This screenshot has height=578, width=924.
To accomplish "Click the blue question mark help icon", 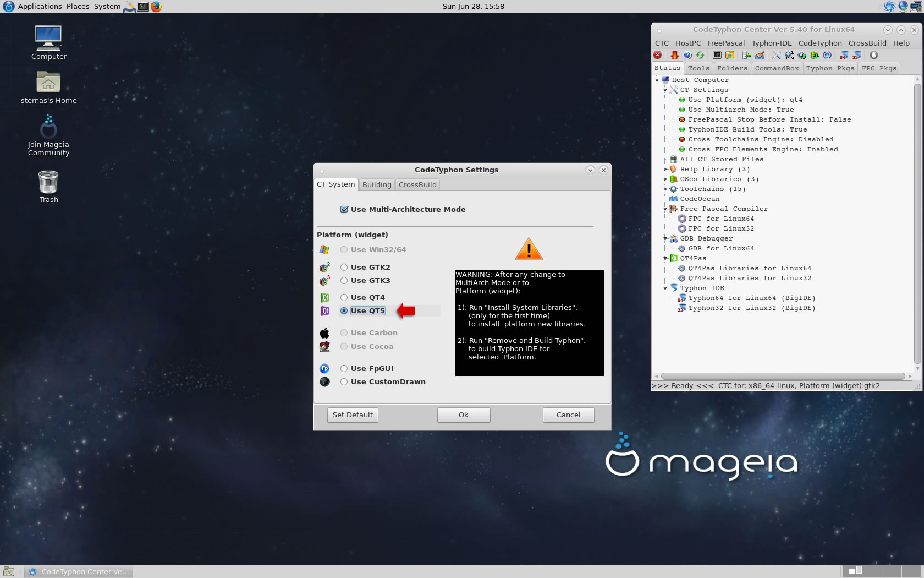I will (x=687, y=55).
